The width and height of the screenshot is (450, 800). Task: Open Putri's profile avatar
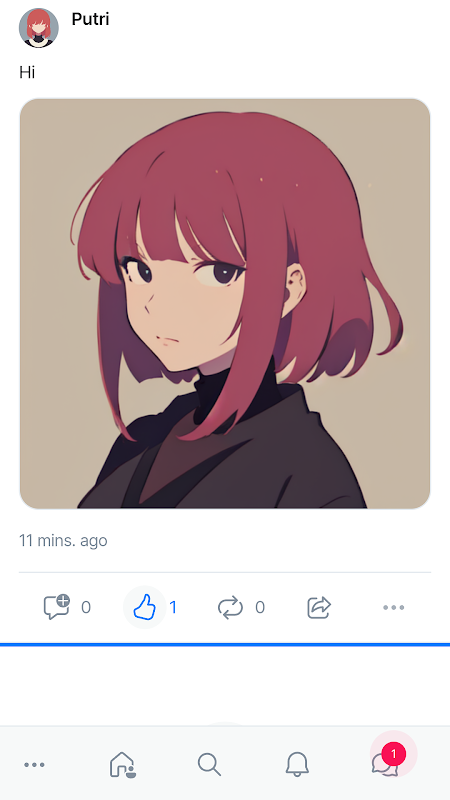(x=39, y=28)
